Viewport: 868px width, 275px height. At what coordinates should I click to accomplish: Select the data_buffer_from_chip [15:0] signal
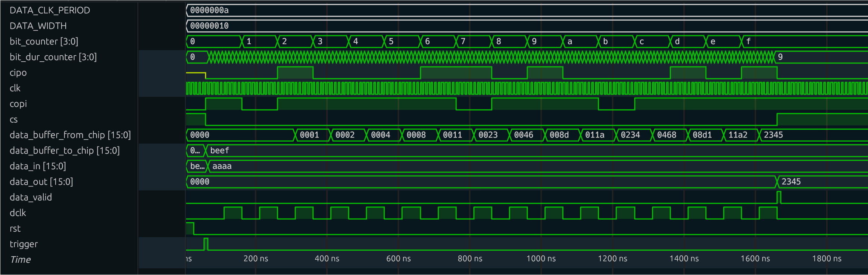[70, 135]
